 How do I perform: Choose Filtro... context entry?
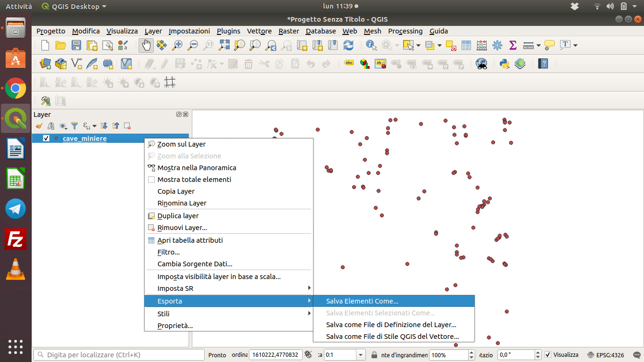pos(228,252)
